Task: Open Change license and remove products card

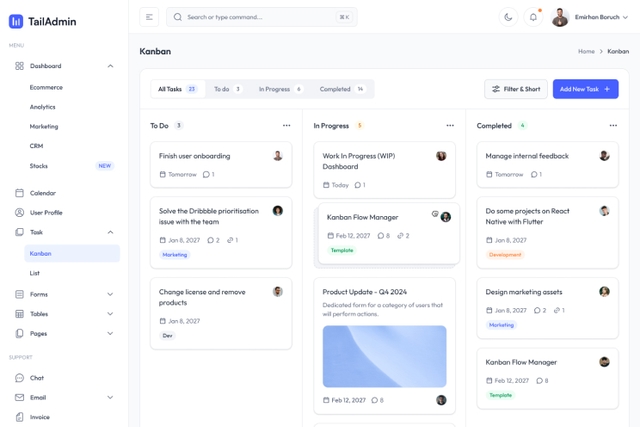Action: pyautogui.click(x=221, y=314)
